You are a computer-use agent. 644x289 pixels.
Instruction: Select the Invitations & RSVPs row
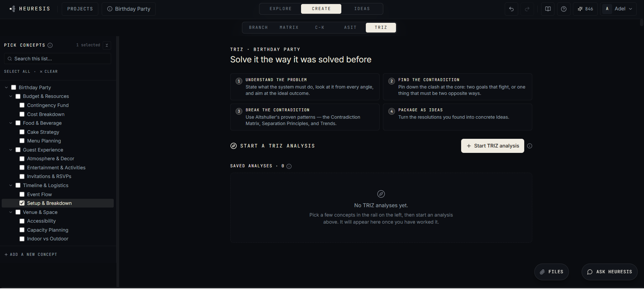pyautogui.click(x=58, y=176)
